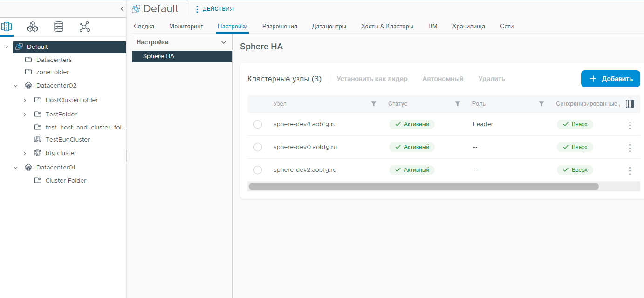This screenshot has height=298, width=644.
Task: Click the Удалить button
Action: (492, 79)
